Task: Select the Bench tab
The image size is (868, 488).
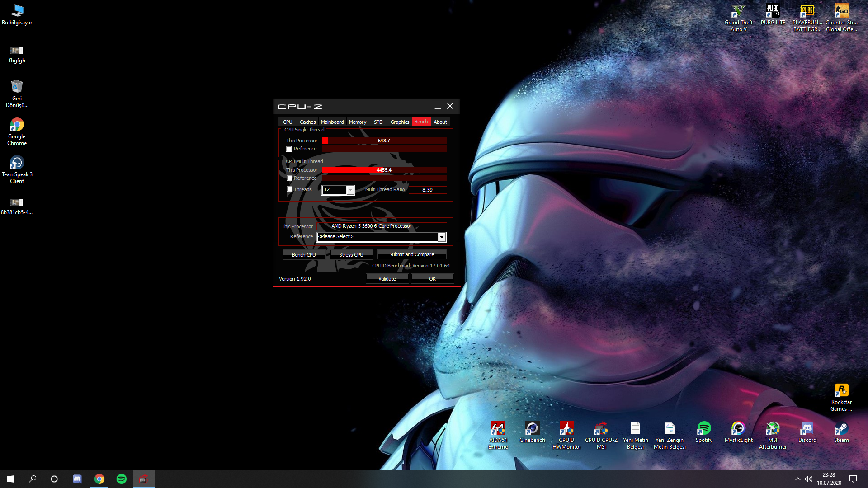Action: click(x=421, y=122)
